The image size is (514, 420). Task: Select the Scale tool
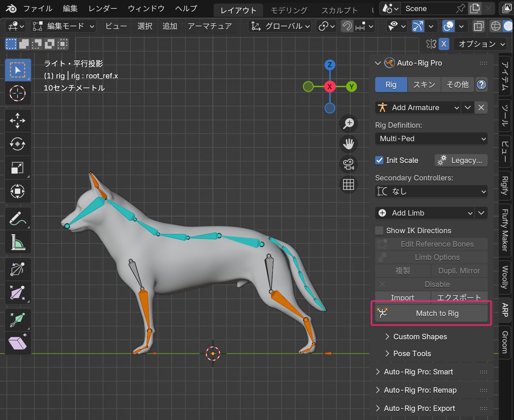tap(18, 168)
